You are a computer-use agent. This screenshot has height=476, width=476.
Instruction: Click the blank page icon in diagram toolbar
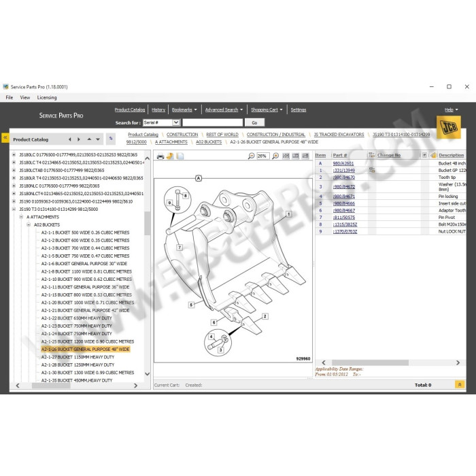point(180,156)
